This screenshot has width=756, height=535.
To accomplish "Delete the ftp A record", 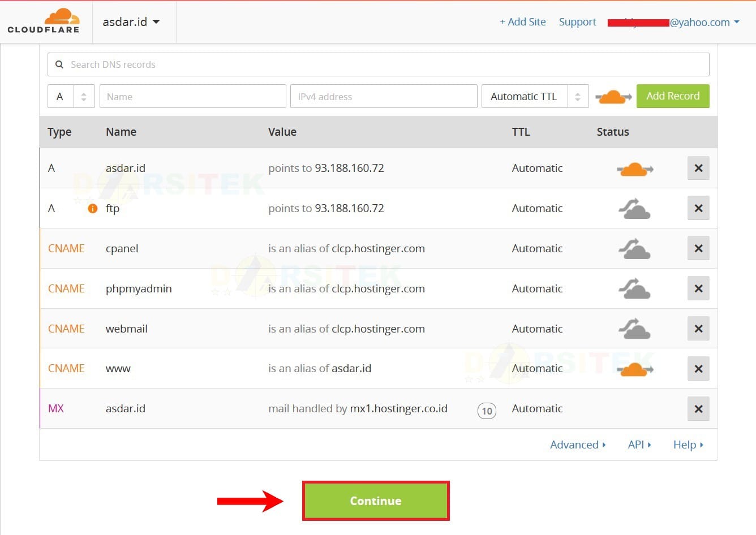I will tap(698, 208).
